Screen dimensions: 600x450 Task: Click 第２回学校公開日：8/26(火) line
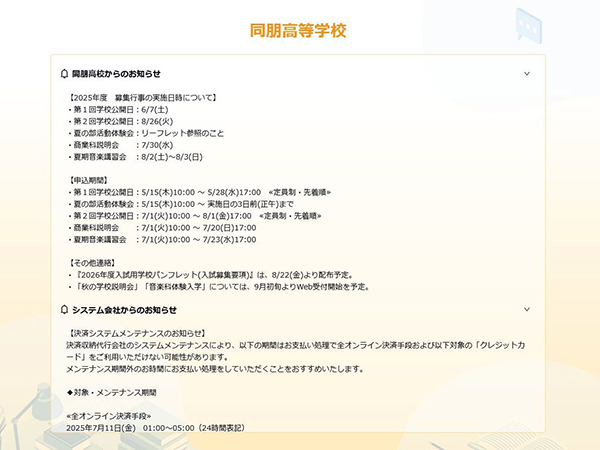point(121,121)
